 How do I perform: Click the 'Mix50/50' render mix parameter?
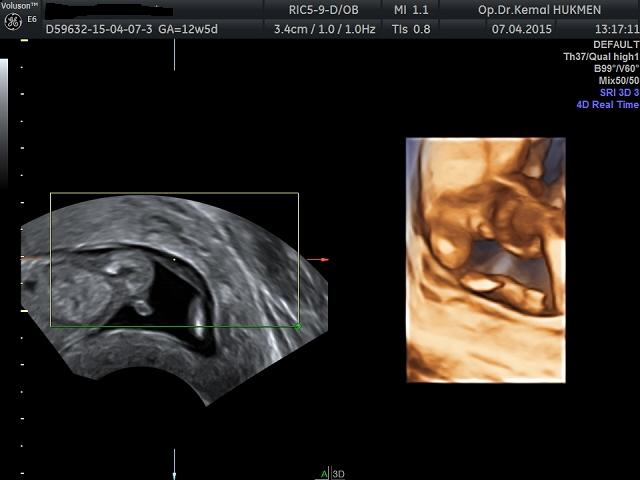click(x=618, y=80)
